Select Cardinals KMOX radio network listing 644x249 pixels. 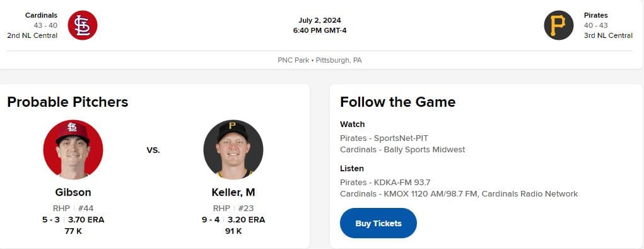[459, 194]
